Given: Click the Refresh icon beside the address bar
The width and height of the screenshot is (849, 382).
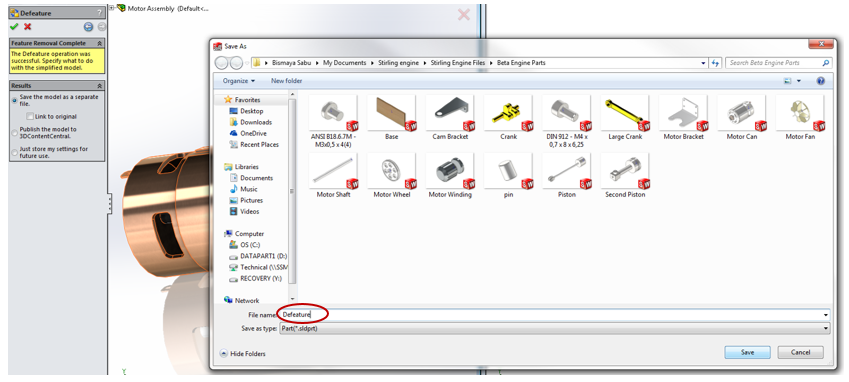Looking at the screenshot, I should point(716,63).
